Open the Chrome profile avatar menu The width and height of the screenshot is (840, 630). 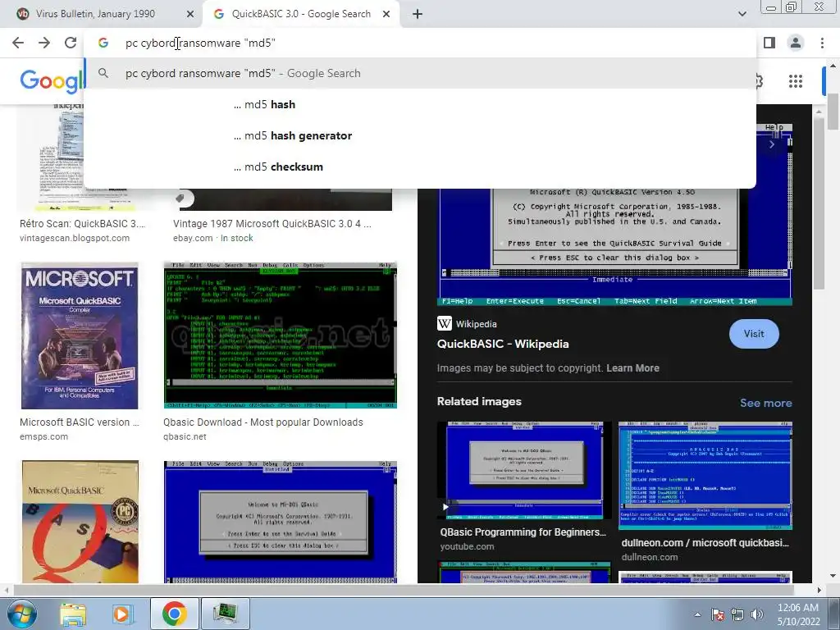click(x=796, y=43)
